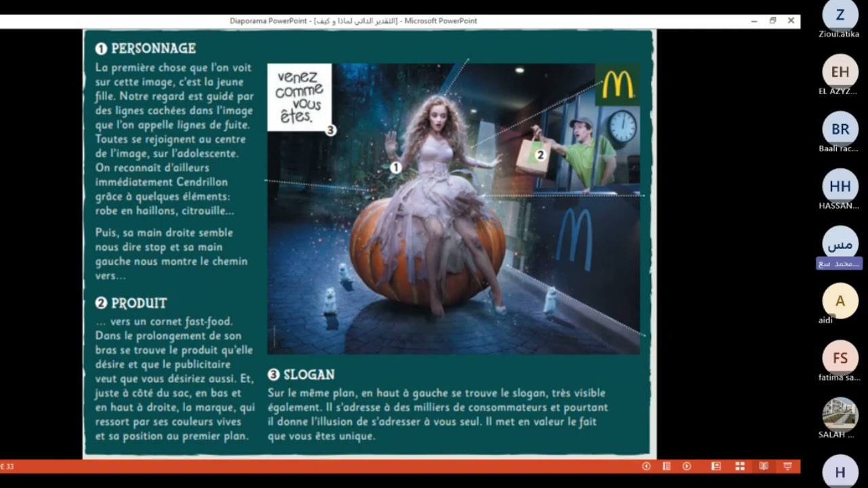Advance to next slide using status bar arrow
Screen dimensions: 868x488
click(687, 466)
